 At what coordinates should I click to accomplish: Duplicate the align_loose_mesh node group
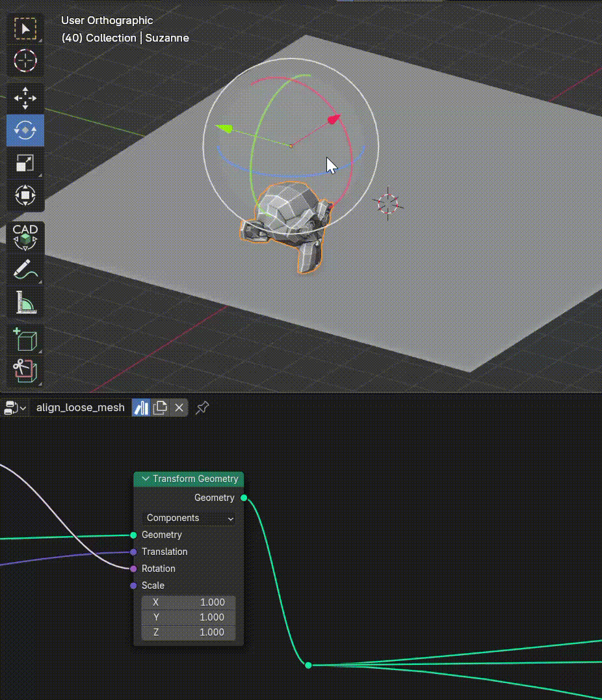point(160,408)
